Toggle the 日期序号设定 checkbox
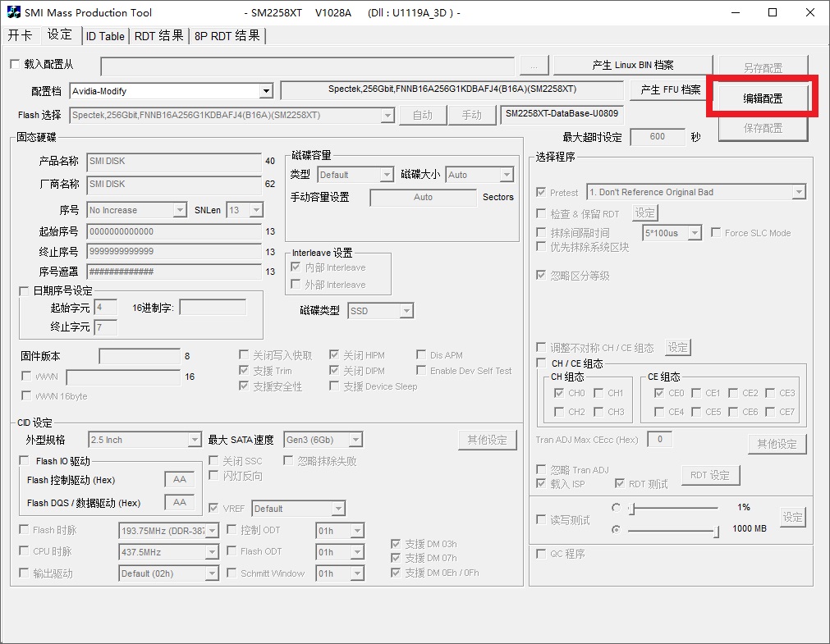Image resolution: width=830 pixels, height=644 pixels. click(x=24, y=290)
